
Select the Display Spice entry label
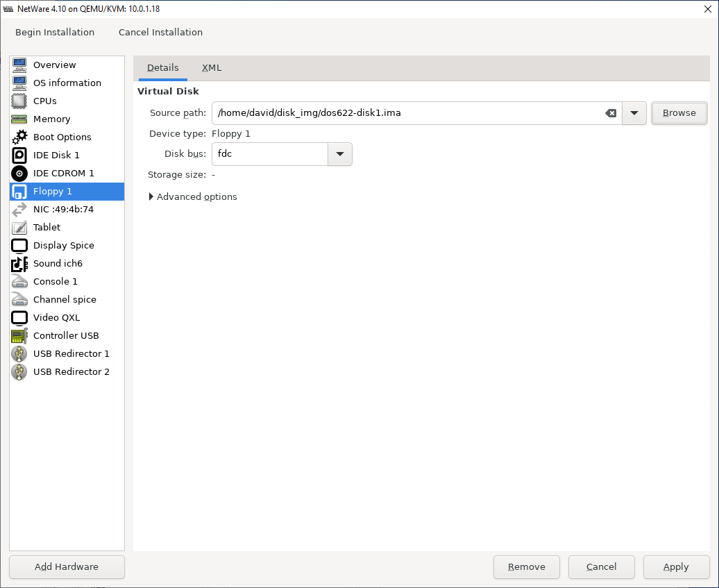pos(63,245)
